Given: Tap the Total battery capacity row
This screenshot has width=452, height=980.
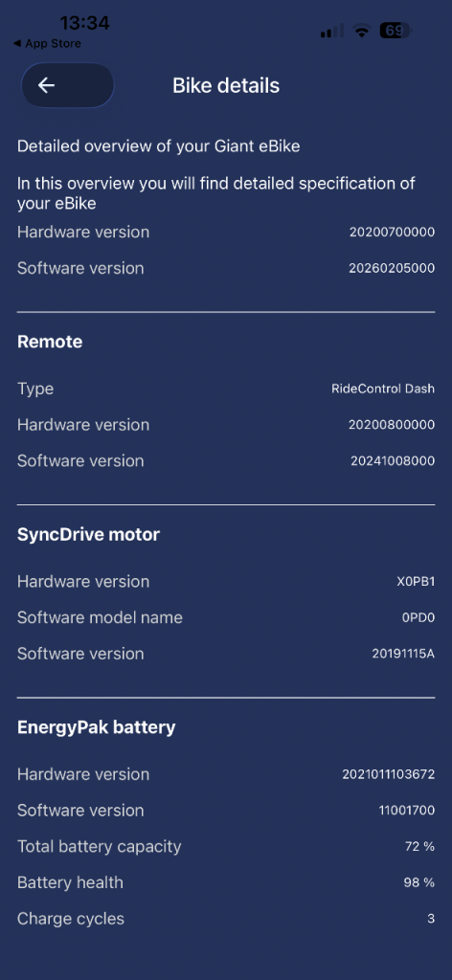Looking at the screenshot, I should (226, 847).
